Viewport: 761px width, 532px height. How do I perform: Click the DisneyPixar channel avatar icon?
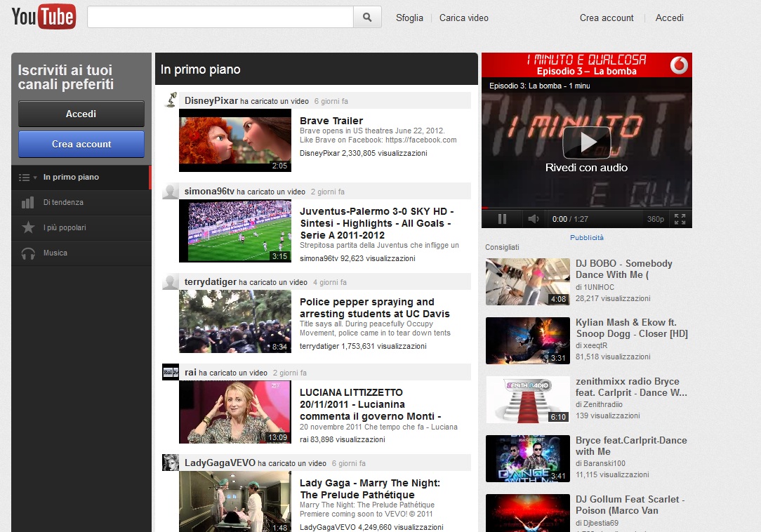170,100
